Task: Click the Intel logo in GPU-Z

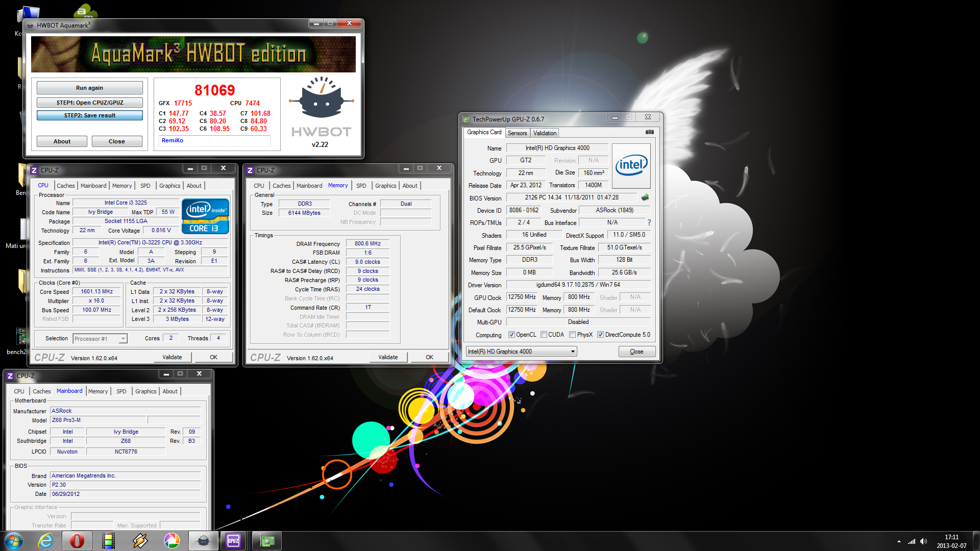Action: pyautogui.click(x=631, y=165)
